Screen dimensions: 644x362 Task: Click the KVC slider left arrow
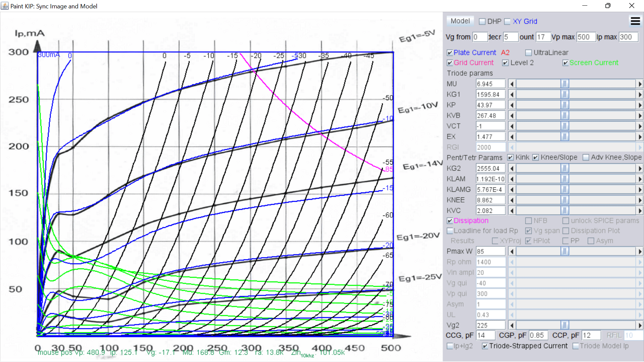click(x=512, y=210)
